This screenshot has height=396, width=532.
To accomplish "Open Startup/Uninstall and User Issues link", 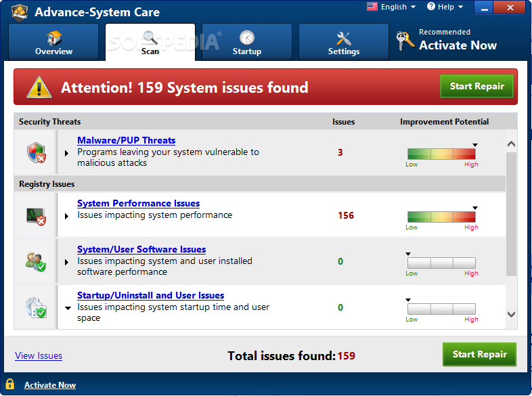I will click(151, 295).
